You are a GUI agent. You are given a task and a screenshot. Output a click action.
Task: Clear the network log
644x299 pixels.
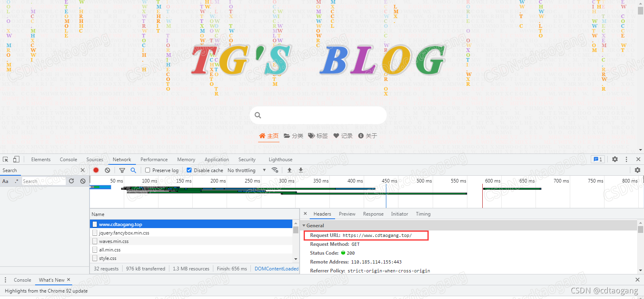click(107, 170)
